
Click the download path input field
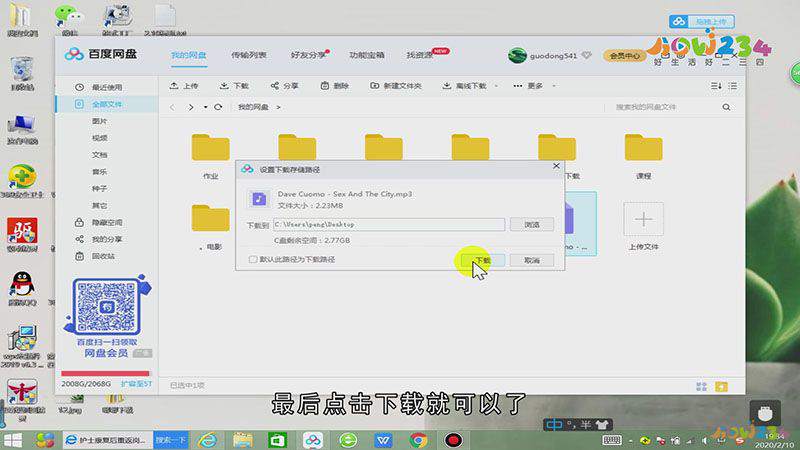(x=389, y=224)
